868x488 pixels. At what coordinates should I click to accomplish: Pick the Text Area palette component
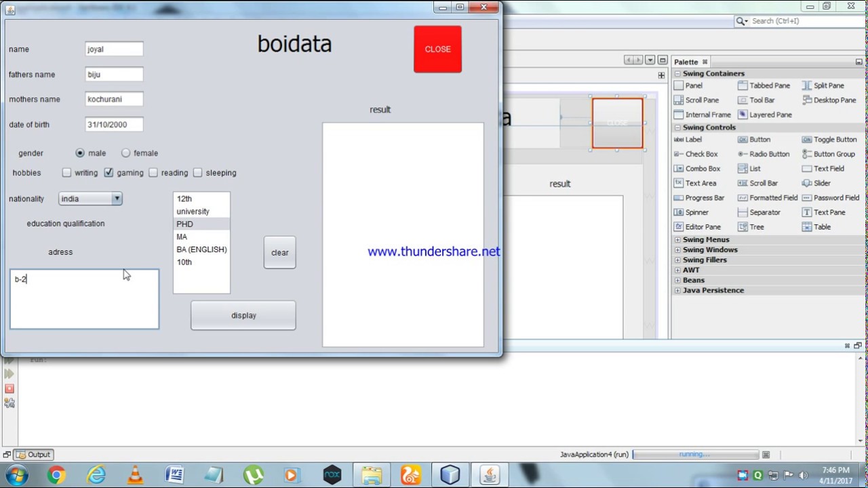click(695, 183)
